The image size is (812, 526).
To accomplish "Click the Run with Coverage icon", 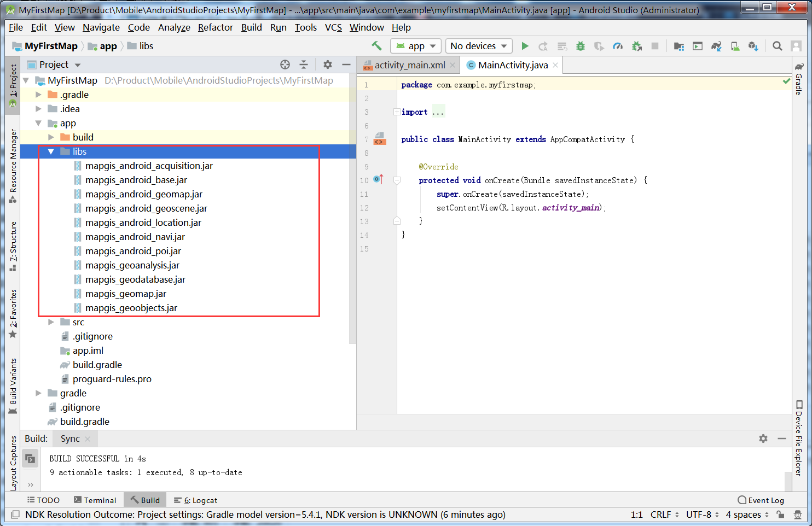I will coord(599,46).
